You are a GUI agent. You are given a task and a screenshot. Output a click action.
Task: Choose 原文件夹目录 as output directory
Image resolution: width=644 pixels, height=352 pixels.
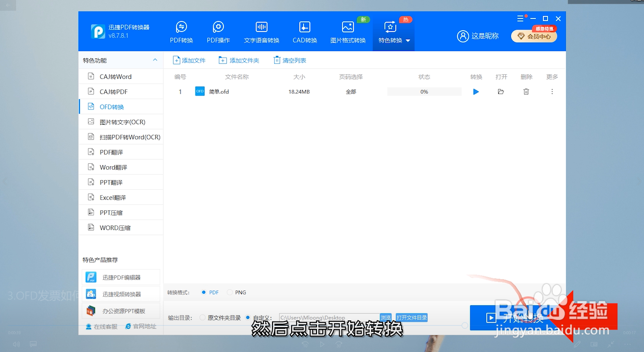tap(203, 317)
